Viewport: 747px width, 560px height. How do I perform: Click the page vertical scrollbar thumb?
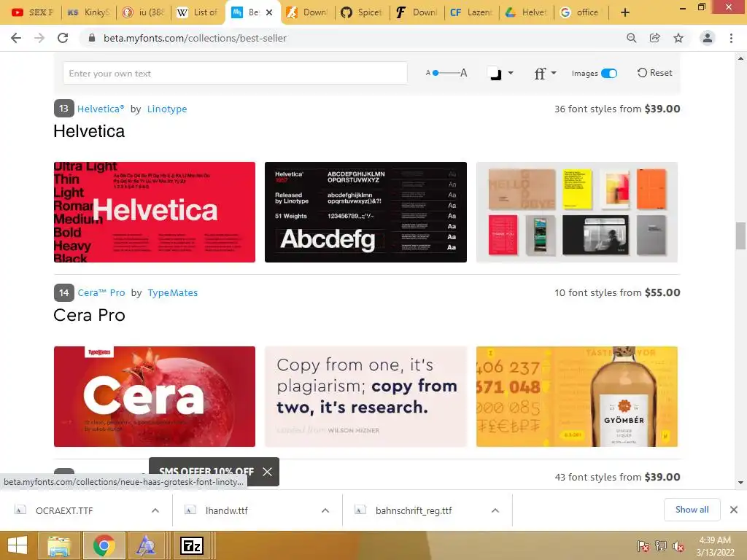click(740, 236)
